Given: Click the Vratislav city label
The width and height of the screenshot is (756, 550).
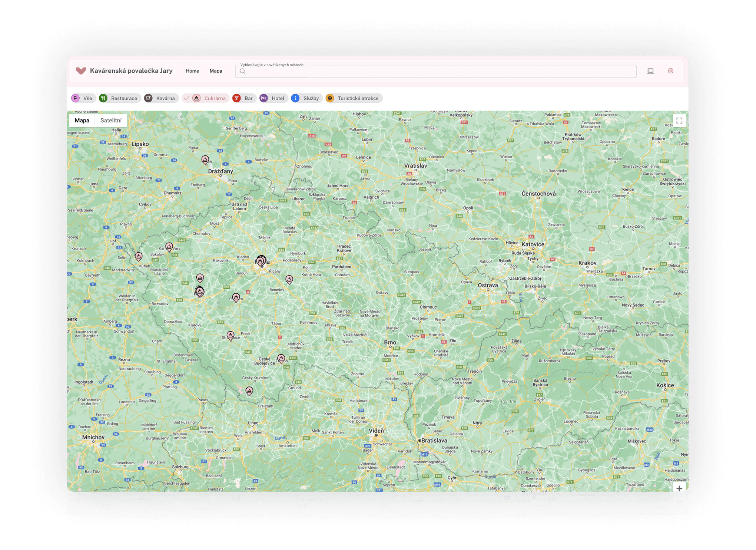Looking at the screenshot, I should tap(415, 166).
